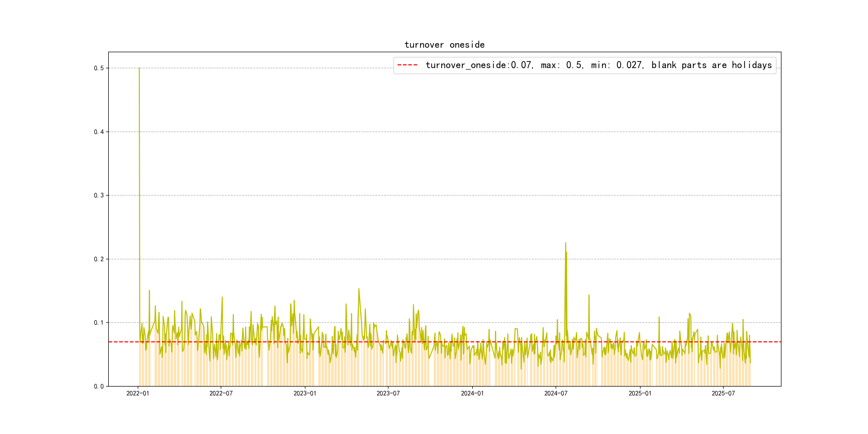The width and height of the screenshot is (868, 434).
Task: Click the 0.5 y-axis tick label
Action: coord(99,68)
